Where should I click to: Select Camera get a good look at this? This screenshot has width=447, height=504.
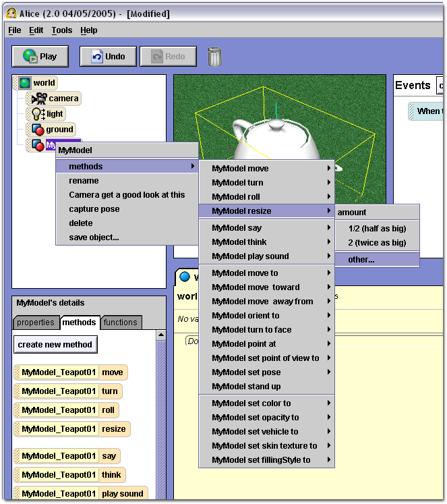[x=127, y=195]
